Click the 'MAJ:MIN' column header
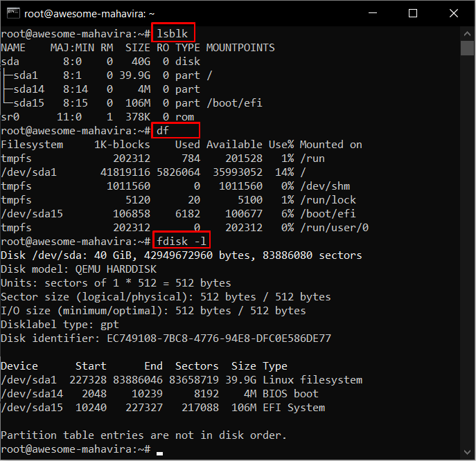 [x=72, y=48]
